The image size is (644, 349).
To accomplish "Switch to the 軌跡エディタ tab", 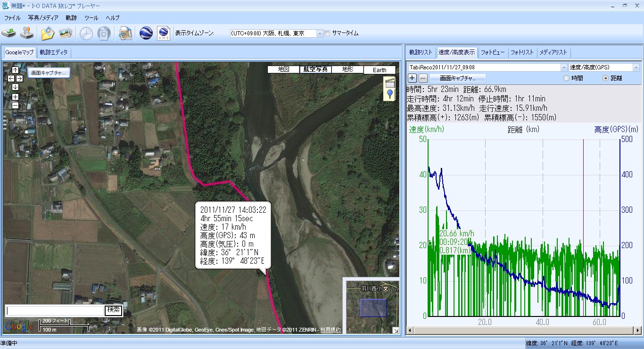I will pyautogui.click(x=54, y=52).
